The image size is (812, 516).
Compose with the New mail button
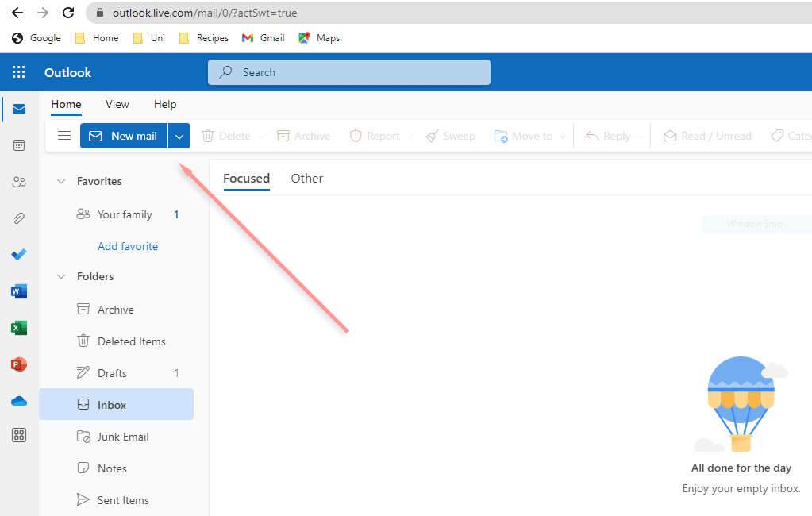pyautogui.click(x=124, y=136)
